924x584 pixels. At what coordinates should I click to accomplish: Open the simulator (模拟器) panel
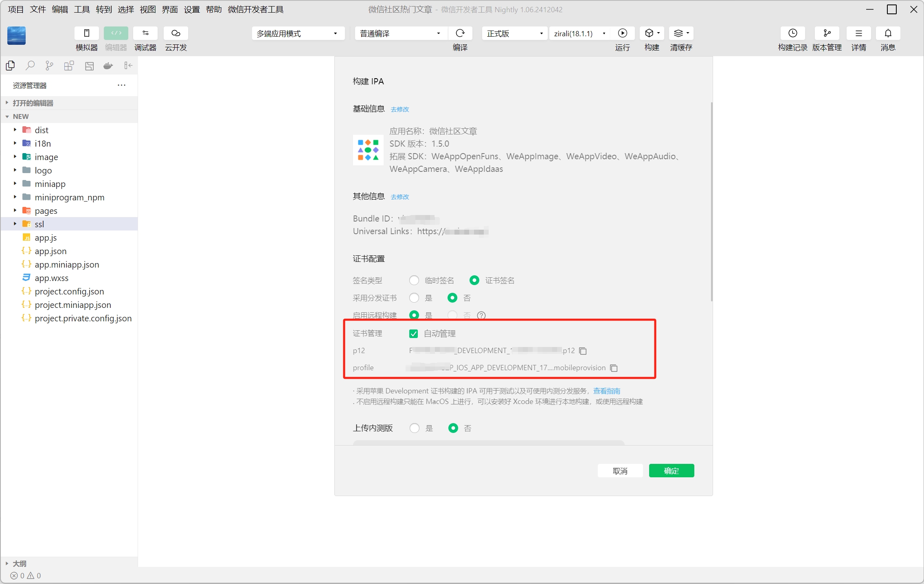click(86, 33)
